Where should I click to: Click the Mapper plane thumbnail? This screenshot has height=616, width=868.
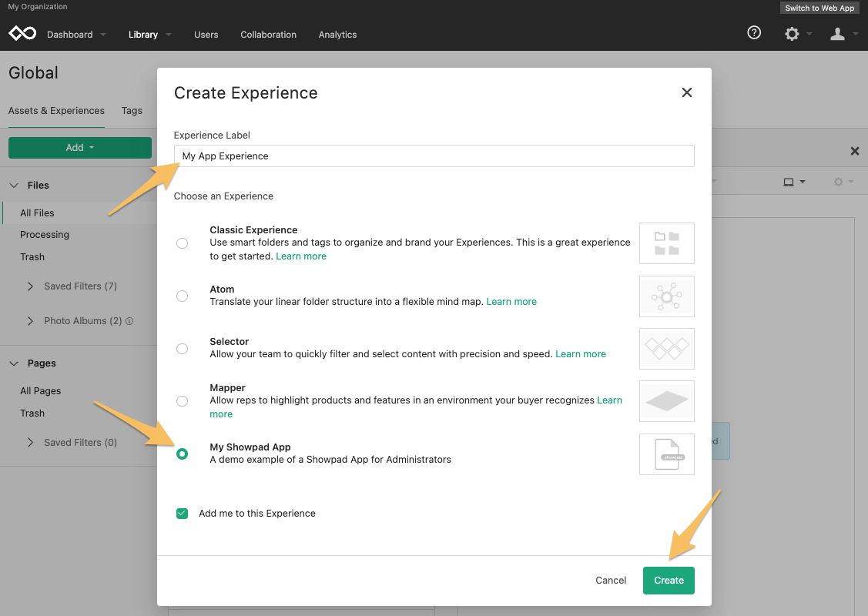coord(666,401)
